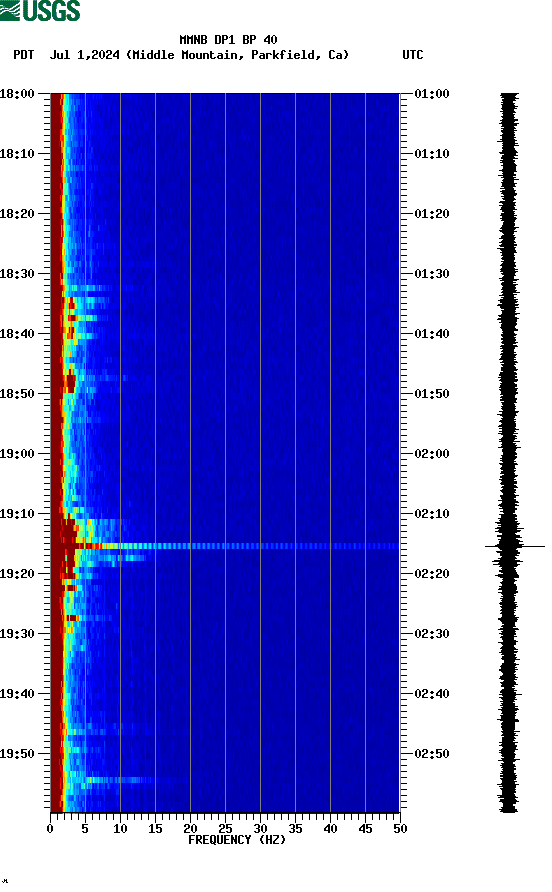
Task: Click the 'PDT' timezone label
Action: [23, 55]
